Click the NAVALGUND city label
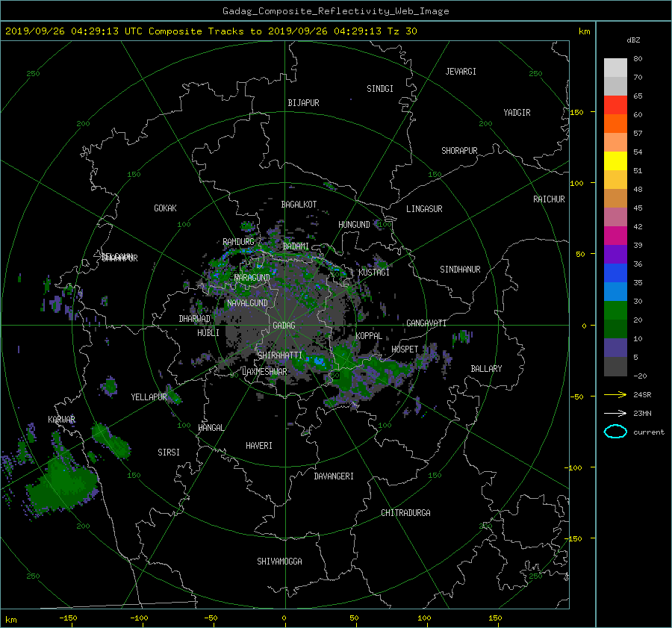Image resolution: width=672 pixels, height=628 pixels. click(x=247, y=303)
